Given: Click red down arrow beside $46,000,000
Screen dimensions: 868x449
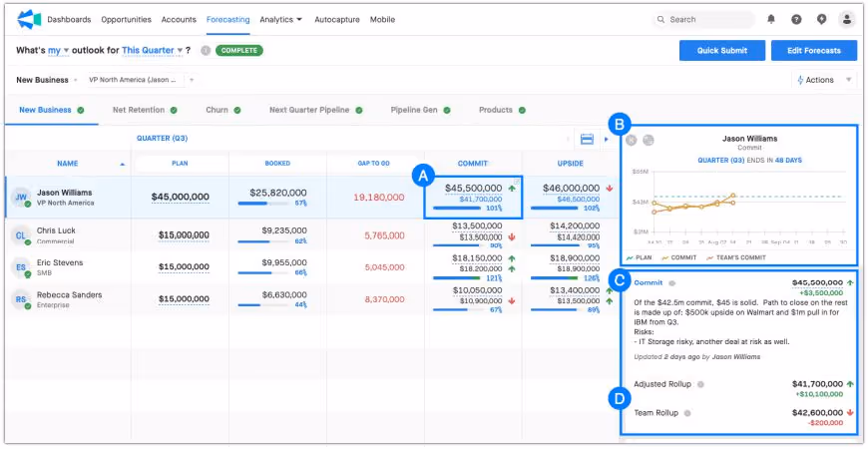Looking at the screenshot, I should pyautogui.click(x=610, y=189).
